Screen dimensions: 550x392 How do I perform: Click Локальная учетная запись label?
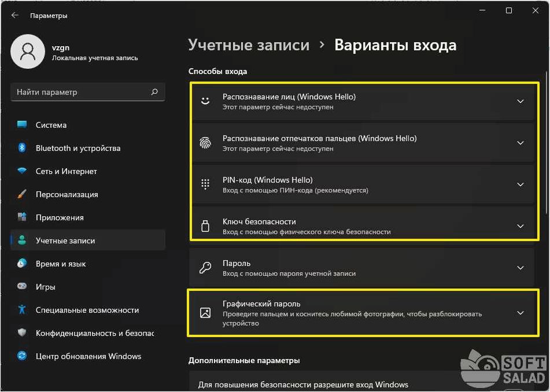click(x=95, y=58)
